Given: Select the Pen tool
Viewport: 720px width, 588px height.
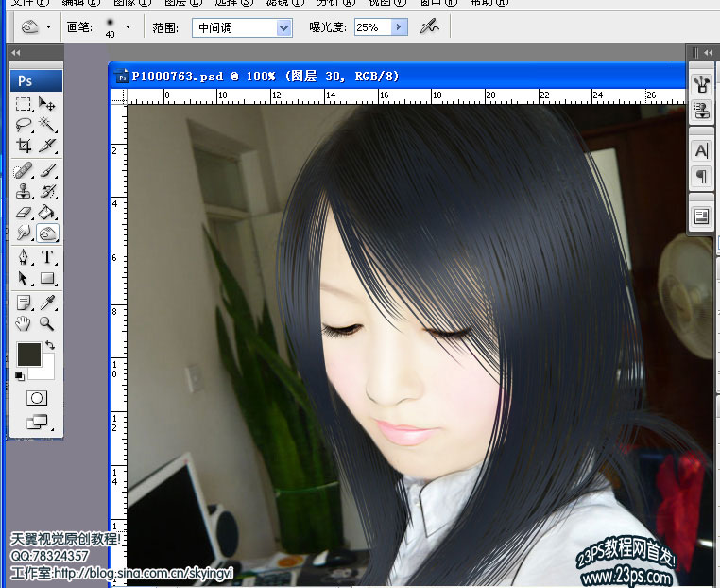Looking at the screenshot, I should coord(24,257).
